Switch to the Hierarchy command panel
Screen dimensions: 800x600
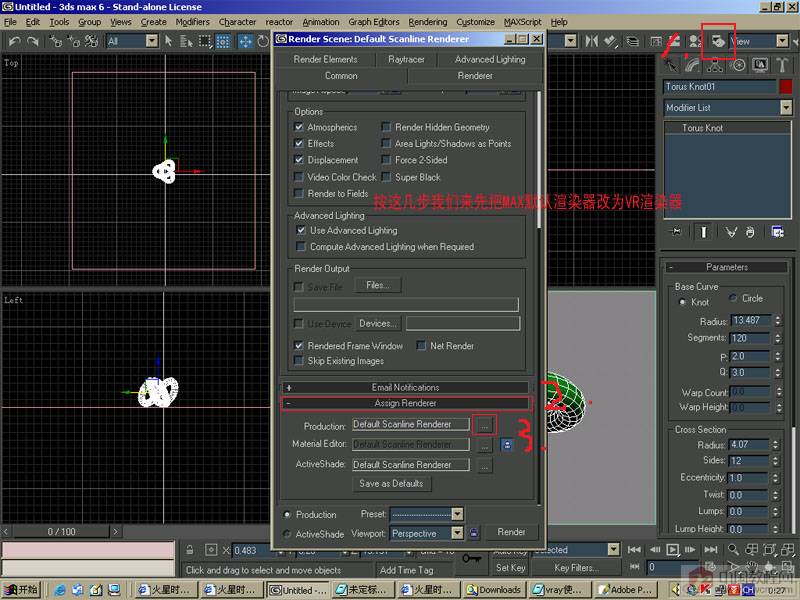(x=715, y=65)
